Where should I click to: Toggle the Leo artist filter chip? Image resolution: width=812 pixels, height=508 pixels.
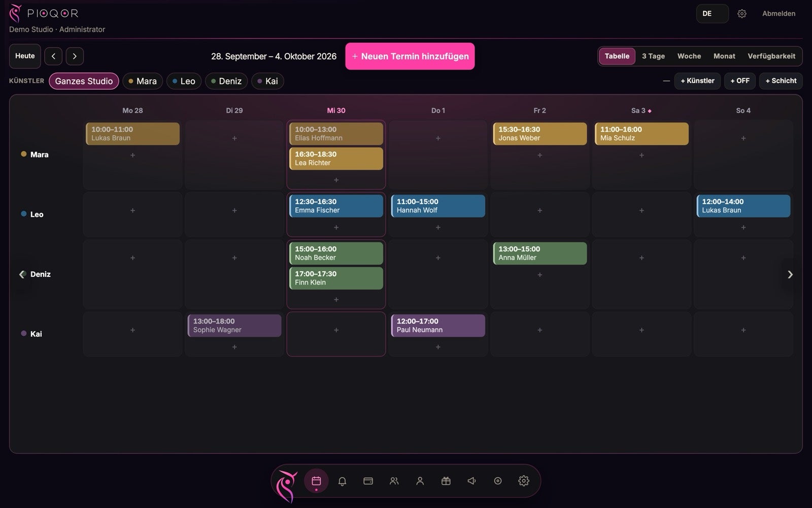184,81
